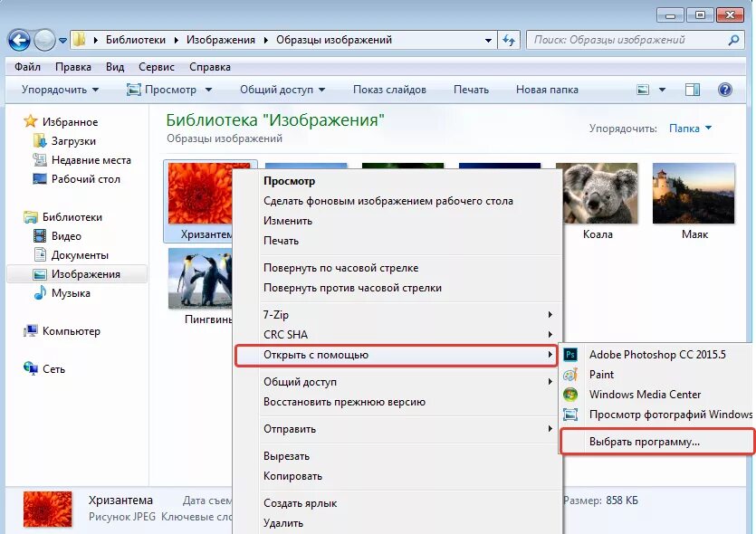Click the Forward navigation arrow button
756x534 pixels.
coord(45,40)
